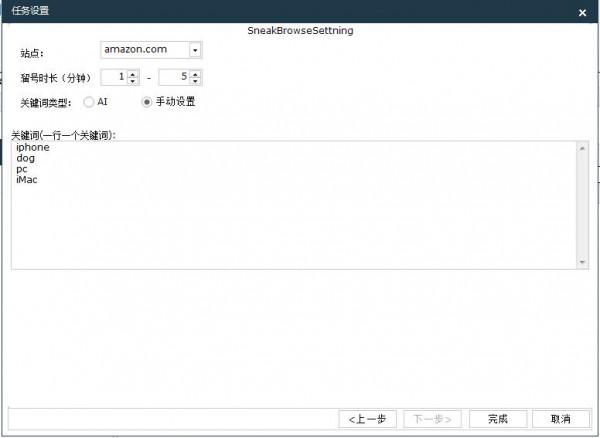Image resolution: width=600 pixels, height=438 pixels.
Task: Click the minimum duration field showing 1
Action: tap(115, 77)
